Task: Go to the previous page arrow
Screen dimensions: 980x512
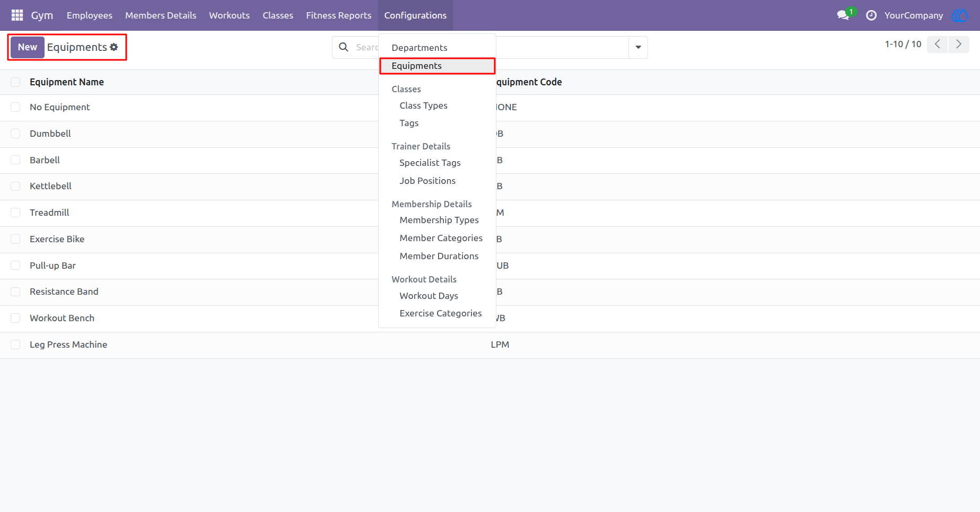Action: (938, 44)
